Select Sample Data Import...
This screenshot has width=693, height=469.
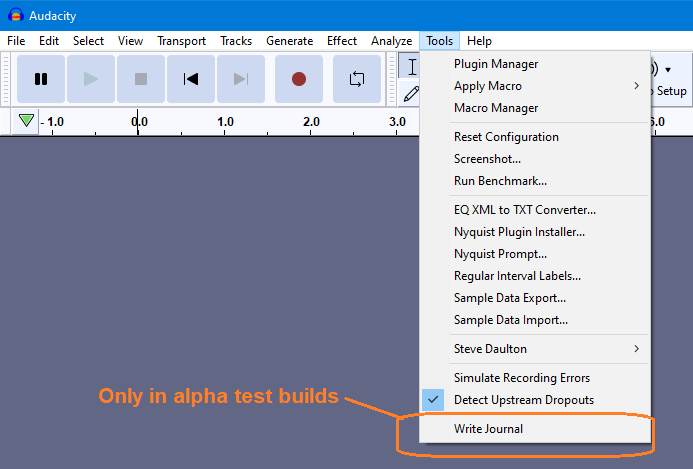pos(535,320)
